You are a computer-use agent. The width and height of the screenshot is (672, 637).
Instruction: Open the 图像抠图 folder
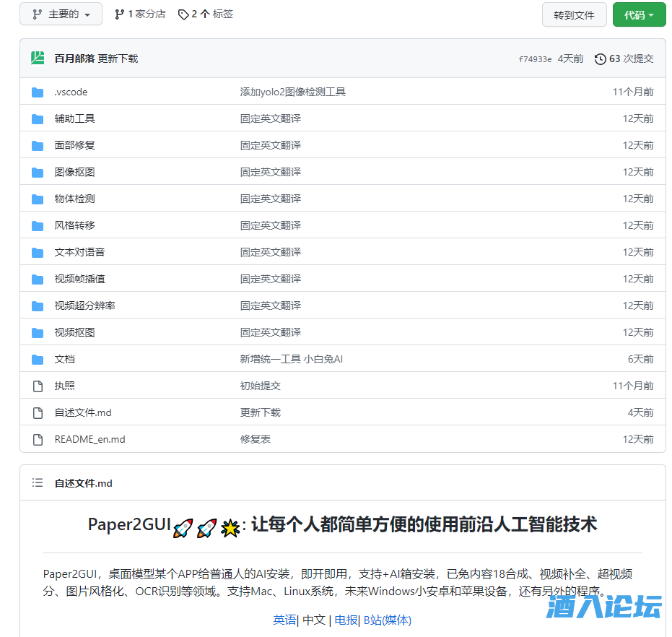[x=74, y=172]
